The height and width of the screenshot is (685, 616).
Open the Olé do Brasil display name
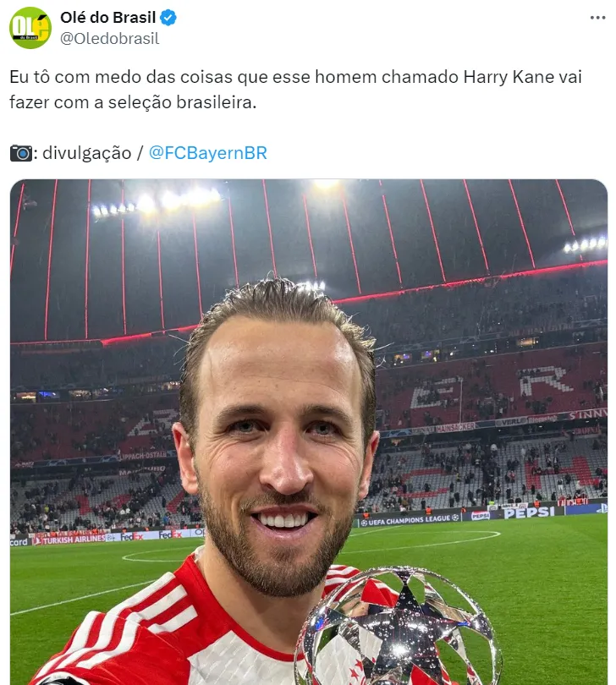(x=107, y=18)
